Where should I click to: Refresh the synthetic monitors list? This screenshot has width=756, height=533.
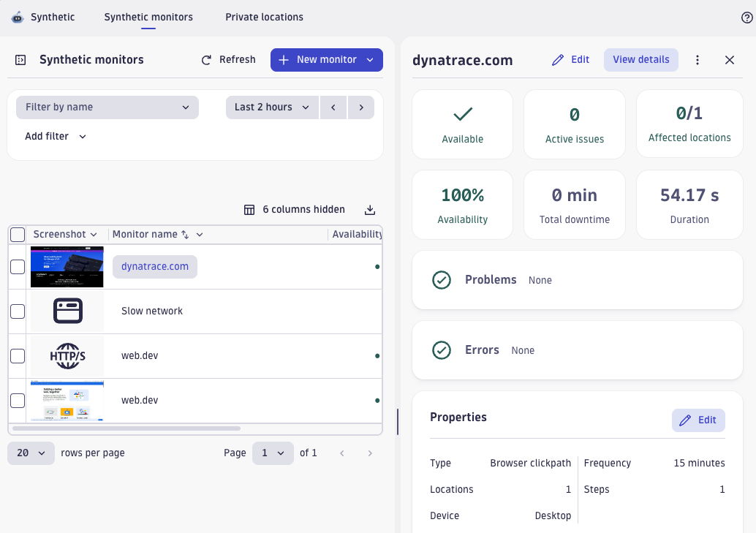[227, 60]
